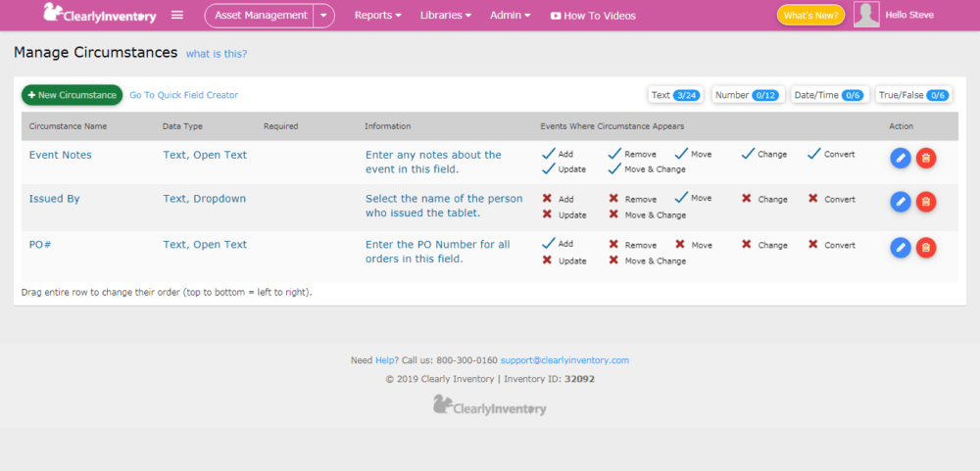
Task: Create a New Circumstance
Action: (x=72, y=95)
